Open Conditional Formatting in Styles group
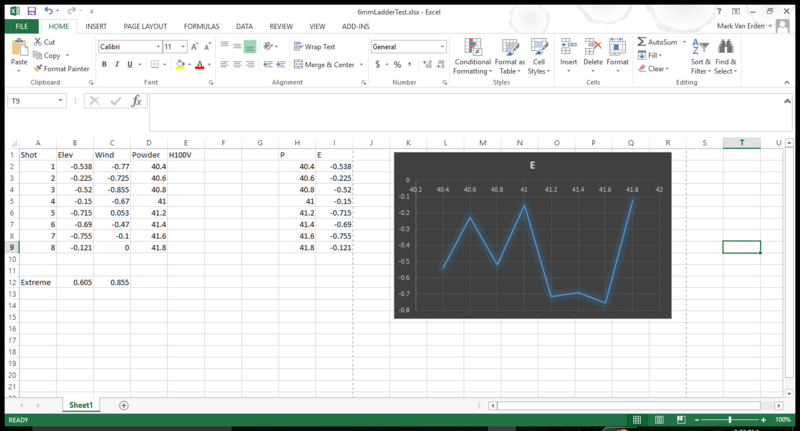 [472, 56]
